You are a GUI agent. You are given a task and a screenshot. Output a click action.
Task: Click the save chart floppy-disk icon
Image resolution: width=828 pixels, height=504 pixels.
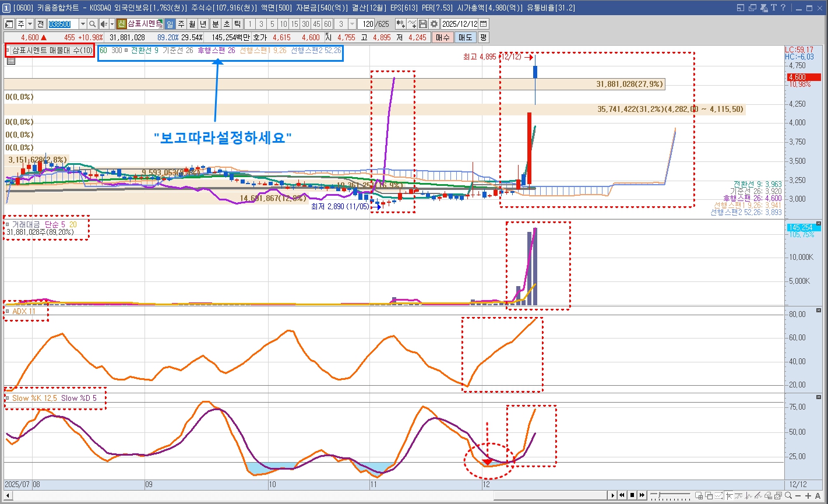point(423,24)
